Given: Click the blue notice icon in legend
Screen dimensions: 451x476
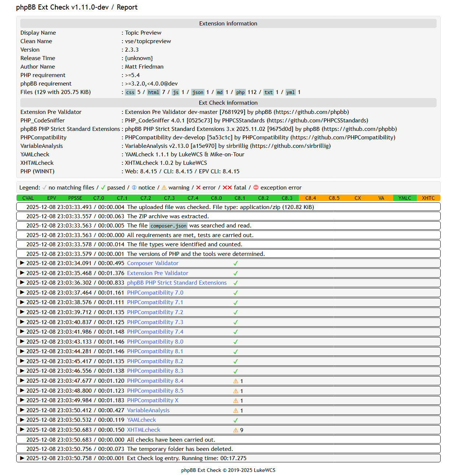Looking at the screenshot, I should (x=134, y=187).
